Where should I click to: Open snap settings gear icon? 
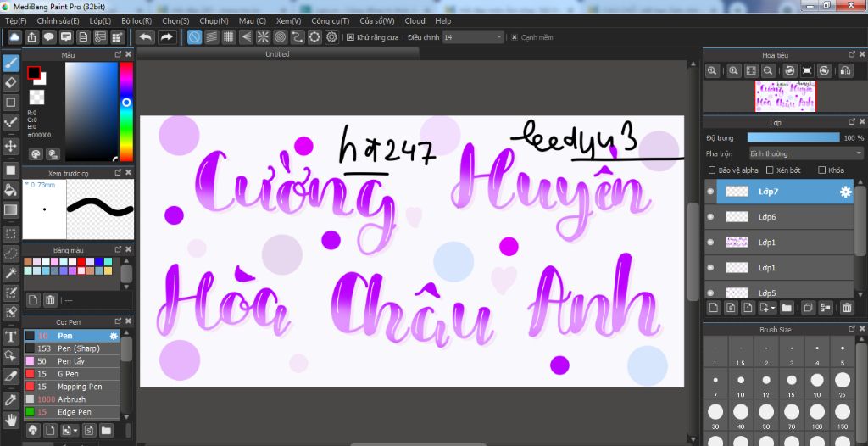point(331,37)
